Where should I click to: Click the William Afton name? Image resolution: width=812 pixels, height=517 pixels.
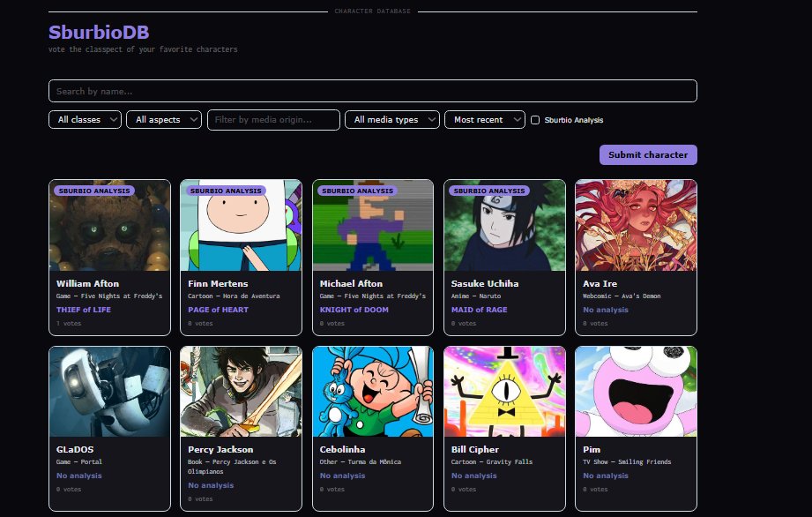pyautogui.click(x=87, y=283)
